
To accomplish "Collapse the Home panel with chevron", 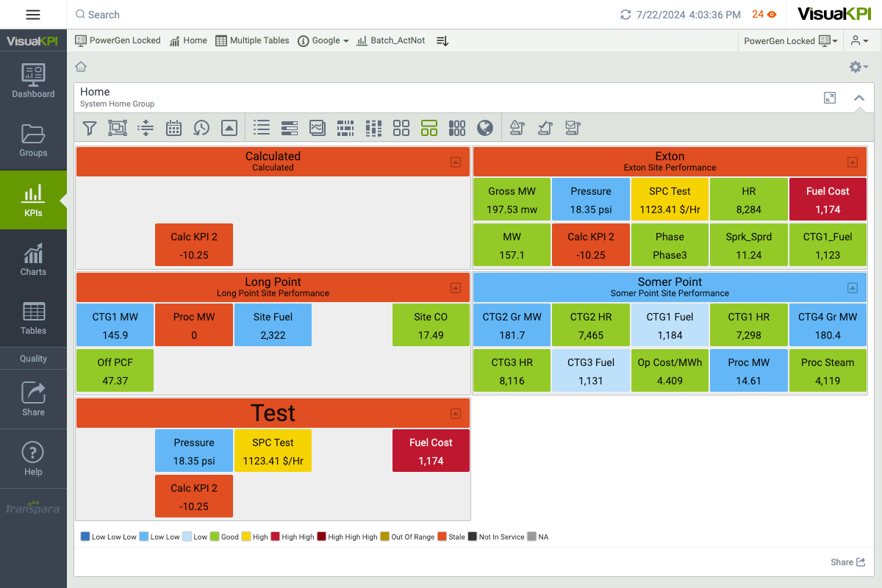I will (x=858, y=98).
